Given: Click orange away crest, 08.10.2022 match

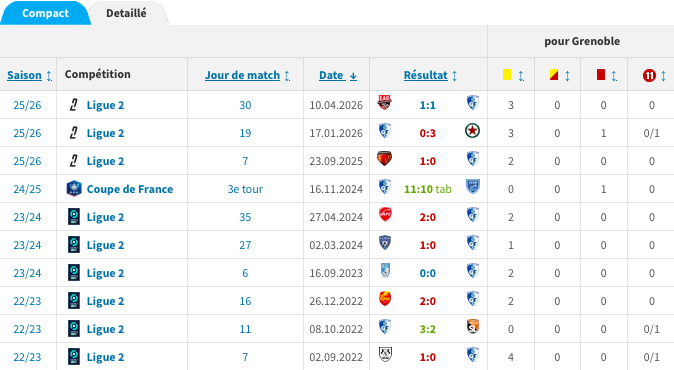Looking at the screenshot, I should [473, 327].
